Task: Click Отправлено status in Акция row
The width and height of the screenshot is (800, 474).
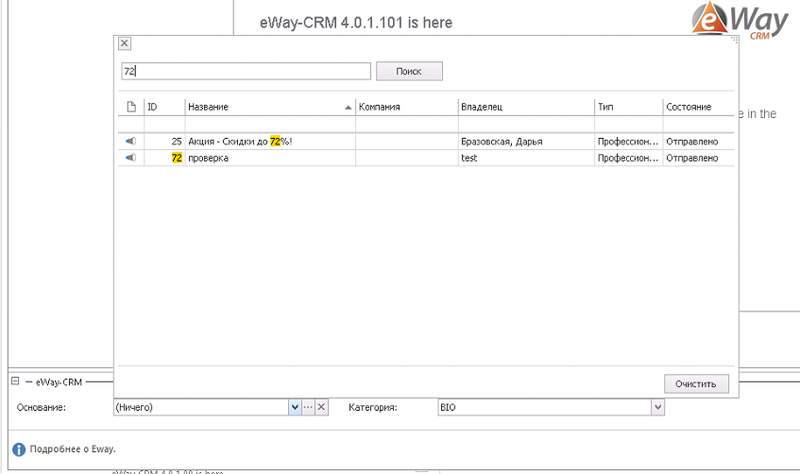Action: click(x=698, y=141)
